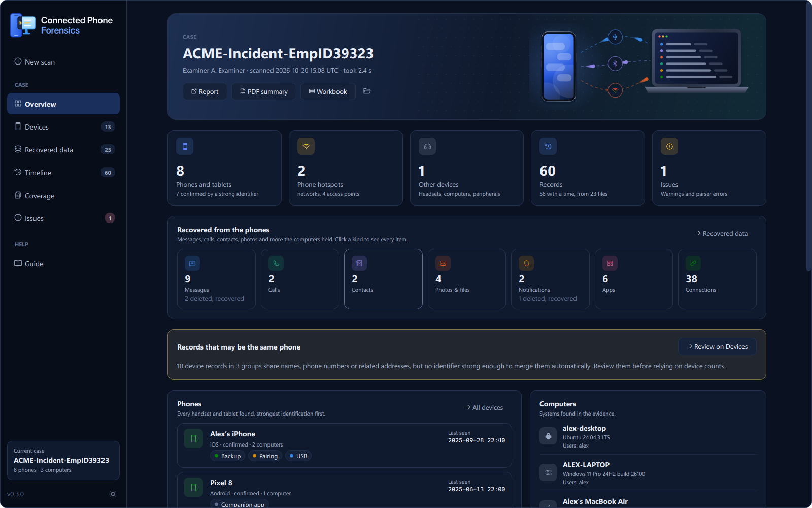
Task: Click the Current case card
Action: coord(63,460)
